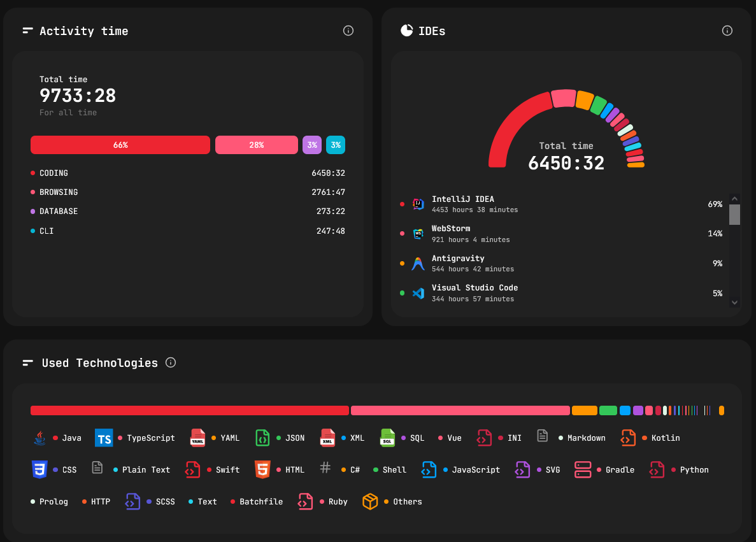Click the Java technology icon
The image size is (756, 542).
point(40,438)
